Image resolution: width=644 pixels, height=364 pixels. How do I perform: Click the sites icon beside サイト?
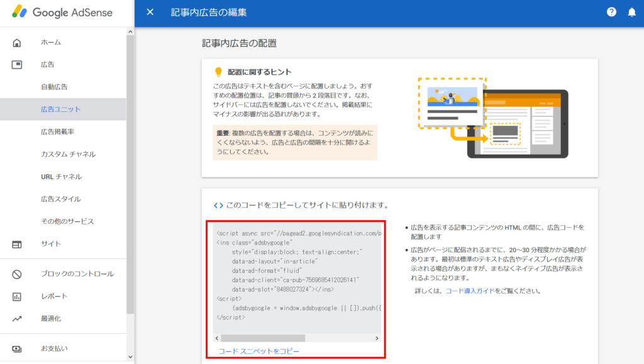(x=17, y=244)
